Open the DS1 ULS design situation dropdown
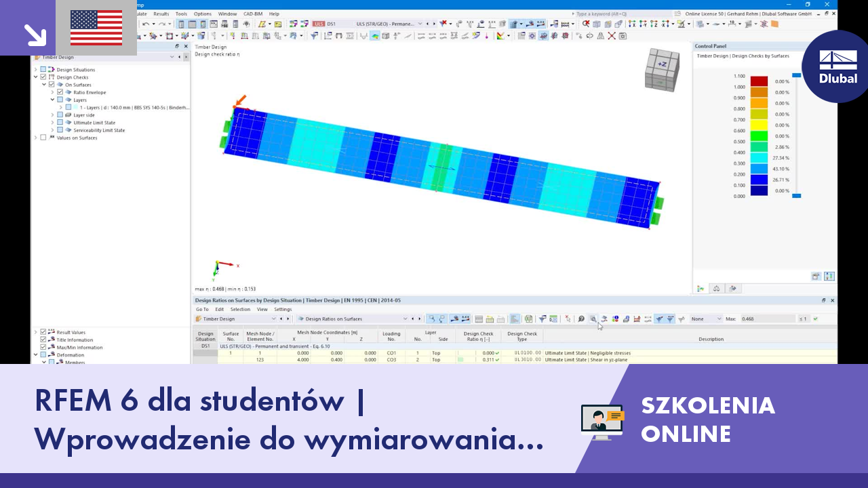This screenshot has width=868, height=488. tap(420, 24)
